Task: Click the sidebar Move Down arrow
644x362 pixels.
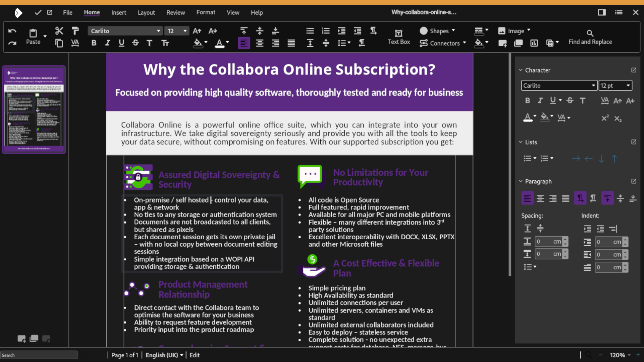Action: 602,159
